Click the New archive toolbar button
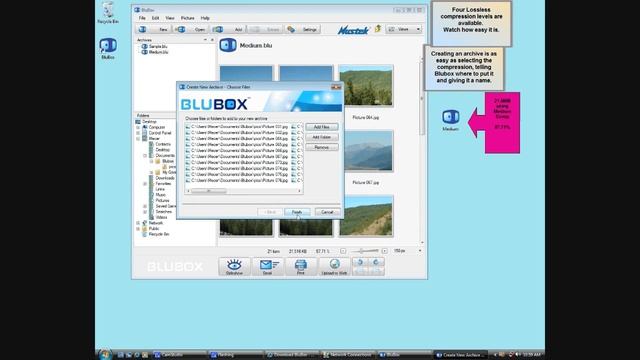 point(154,29)
